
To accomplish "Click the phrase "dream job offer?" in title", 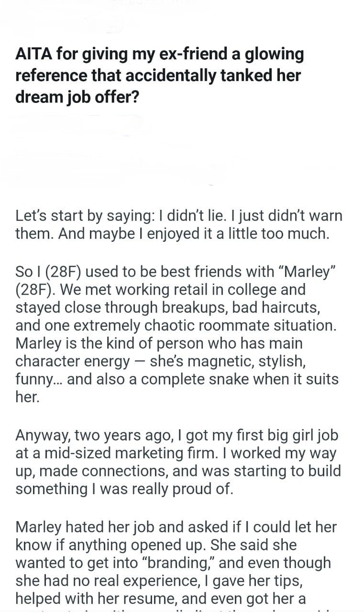I will click(x=77, y=97).
